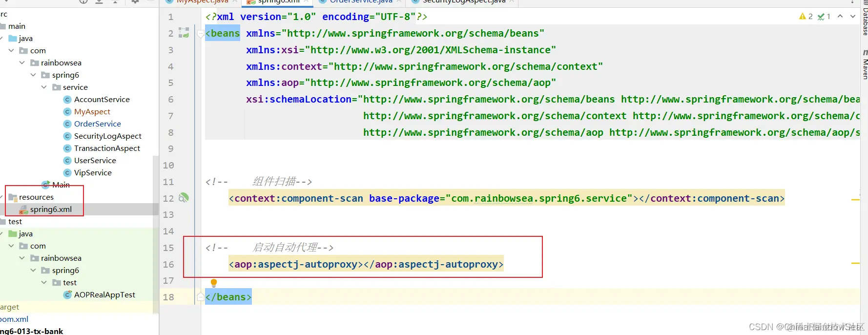The image size is (868, 335).
Task: Click the warning stripe mark beside line 12
Action: click(x=855, y=200)
